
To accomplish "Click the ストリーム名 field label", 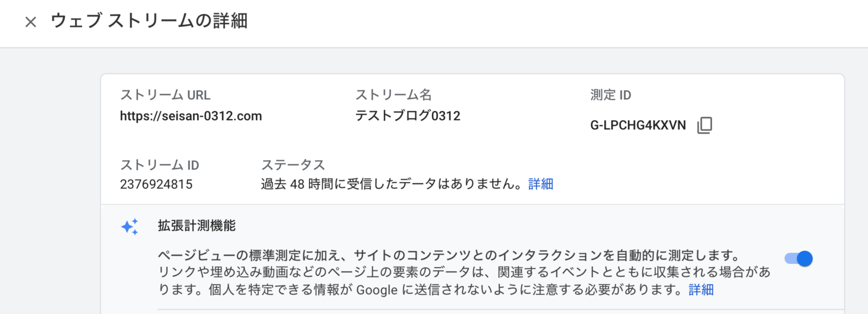I will pos(393,95).
